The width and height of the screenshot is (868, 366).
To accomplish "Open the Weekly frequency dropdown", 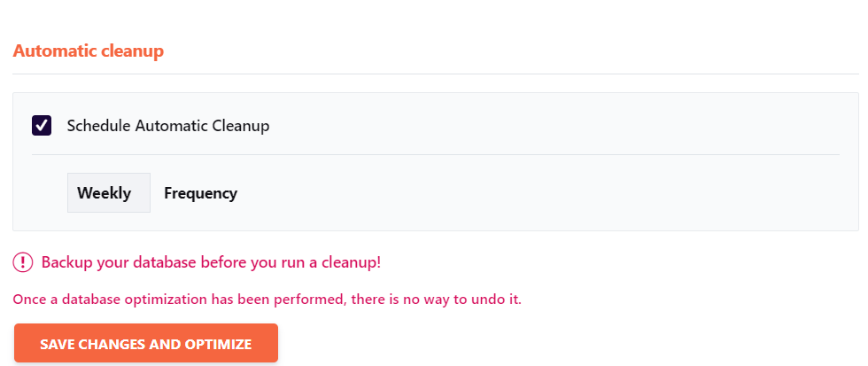I will (x=108, y=192).
